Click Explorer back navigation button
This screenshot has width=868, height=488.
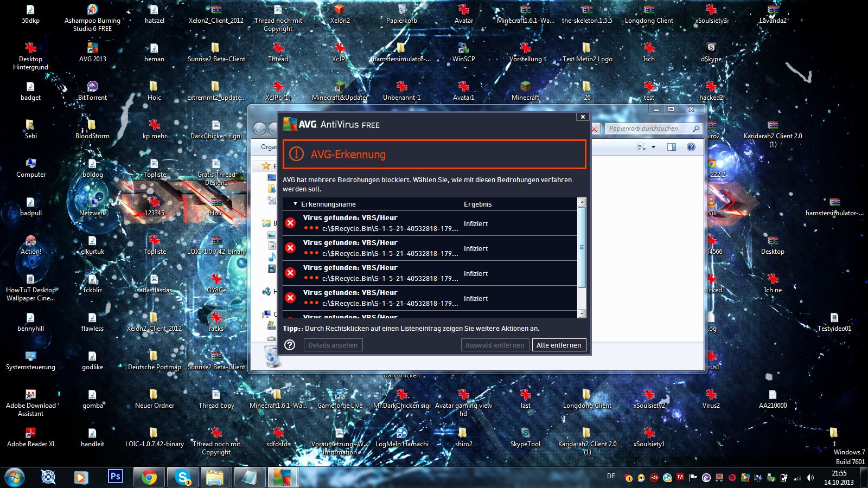[x=260, y=129]
